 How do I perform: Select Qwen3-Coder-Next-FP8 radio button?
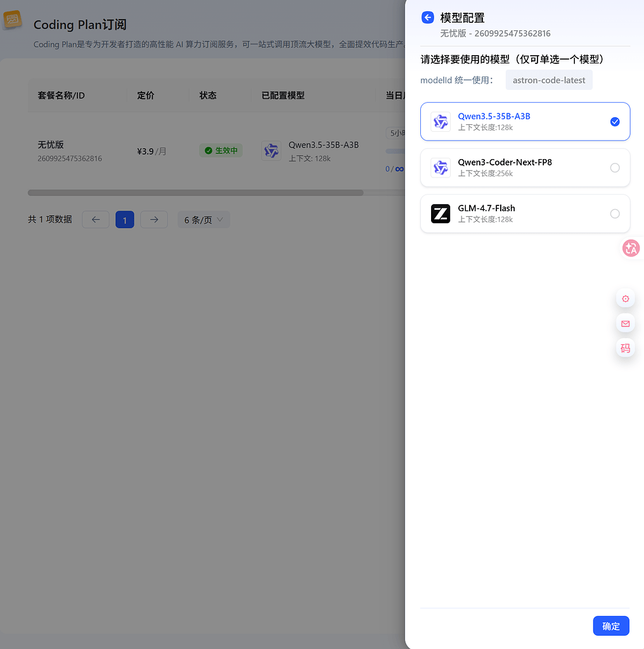coord(615,167)
